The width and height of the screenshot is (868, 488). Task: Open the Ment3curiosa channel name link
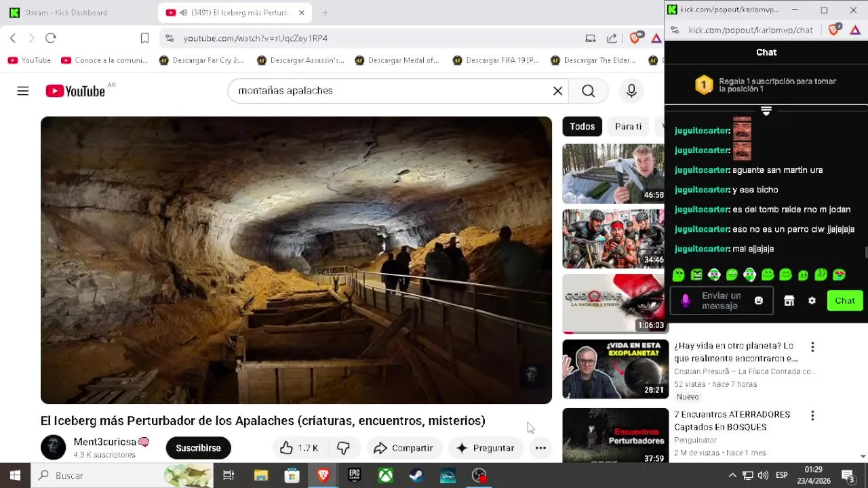(104, 442)
